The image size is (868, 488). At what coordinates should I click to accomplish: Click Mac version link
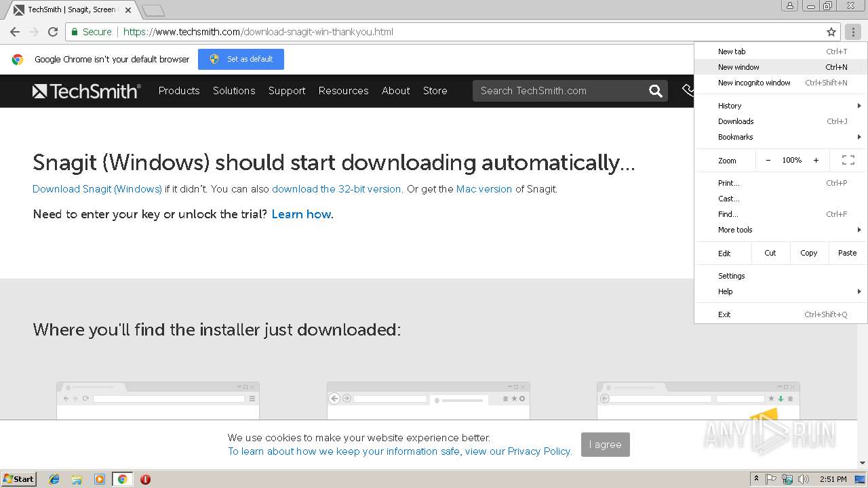484,189
